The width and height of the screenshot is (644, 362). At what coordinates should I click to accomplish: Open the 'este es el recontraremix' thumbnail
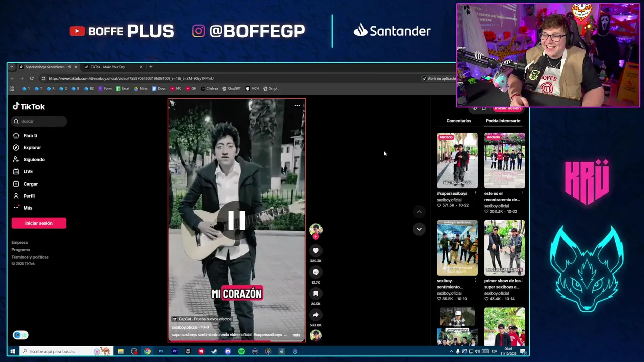coord(504,160)
